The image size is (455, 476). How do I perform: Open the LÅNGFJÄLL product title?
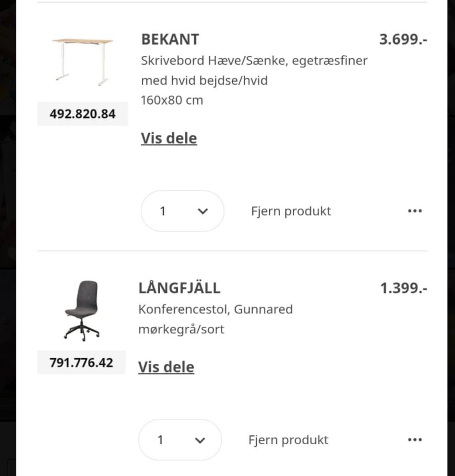click(x=179, y=288)
